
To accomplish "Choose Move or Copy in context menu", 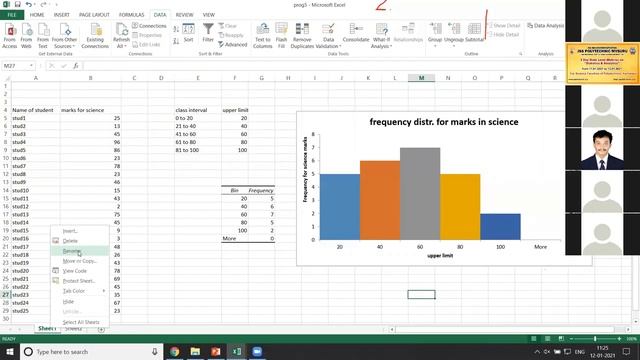I will tap(80, 261).
